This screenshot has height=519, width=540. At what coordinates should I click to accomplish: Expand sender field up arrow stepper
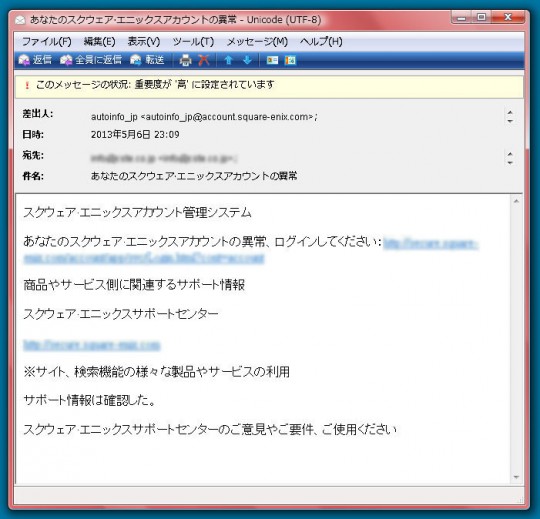coord(510,113)
